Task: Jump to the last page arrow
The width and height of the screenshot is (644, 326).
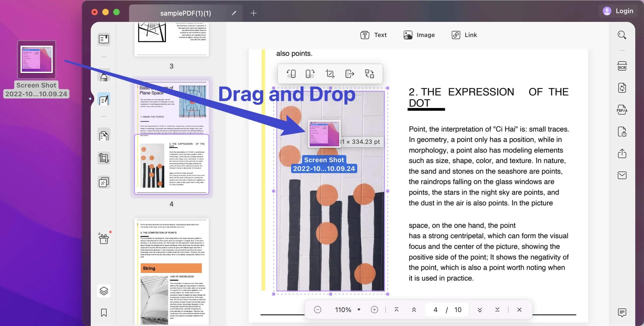Action: 497,310
